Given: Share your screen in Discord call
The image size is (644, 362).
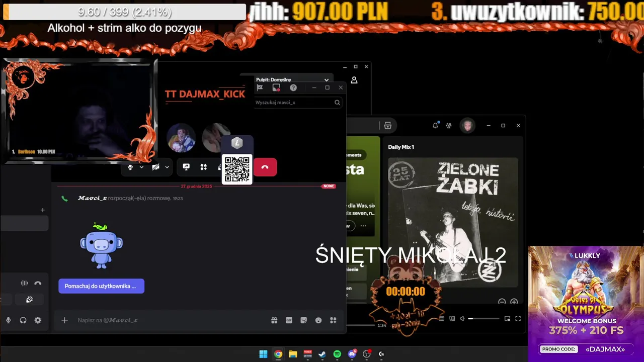Looking at the screenshot, I should coord(186,167).
